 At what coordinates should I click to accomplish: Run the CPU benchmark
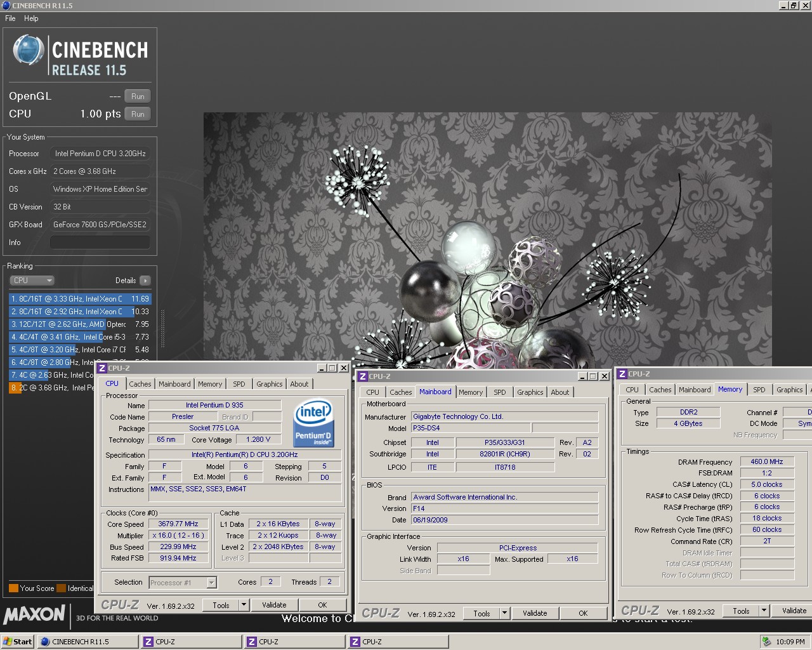point(138,114)
